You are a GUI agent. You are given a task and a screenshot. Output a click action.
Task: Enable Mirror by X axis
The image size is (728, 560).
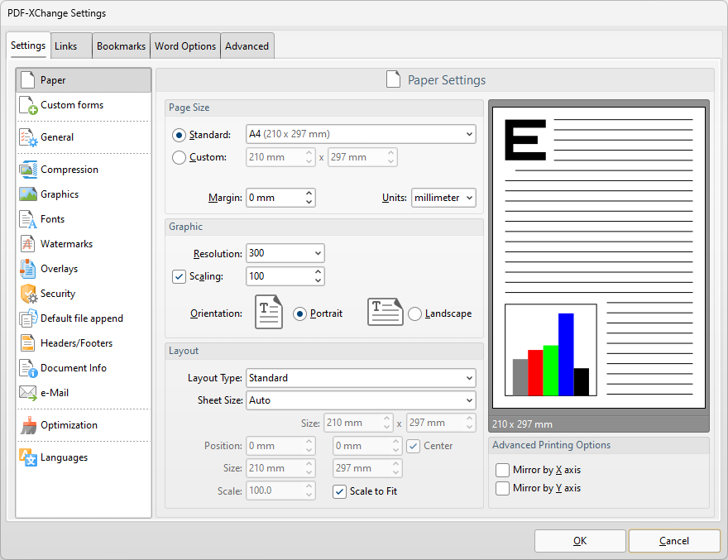click(502, 470)
